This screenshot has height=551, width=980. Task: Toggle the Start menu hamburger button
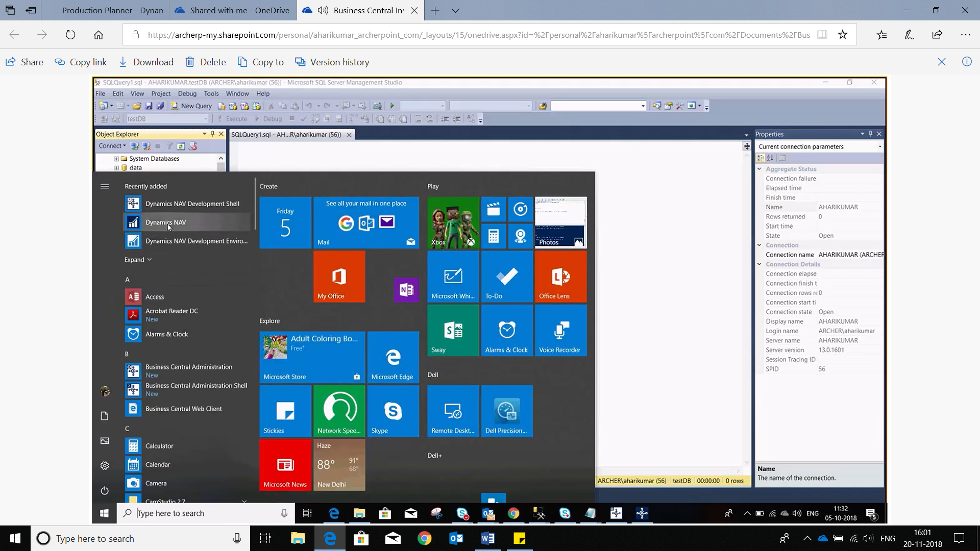pyautogui.click(x=105, y=186)
